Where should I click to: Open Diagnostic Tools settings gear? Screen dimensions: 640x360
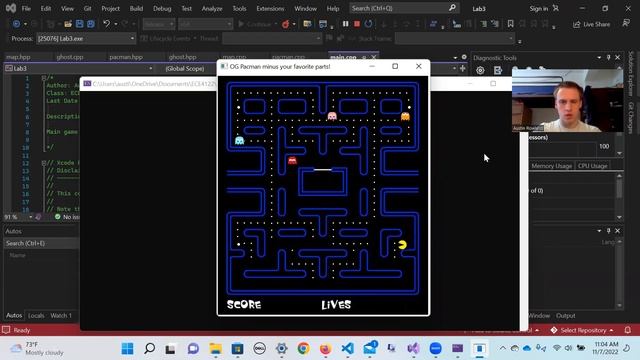(x=480, y=70)
